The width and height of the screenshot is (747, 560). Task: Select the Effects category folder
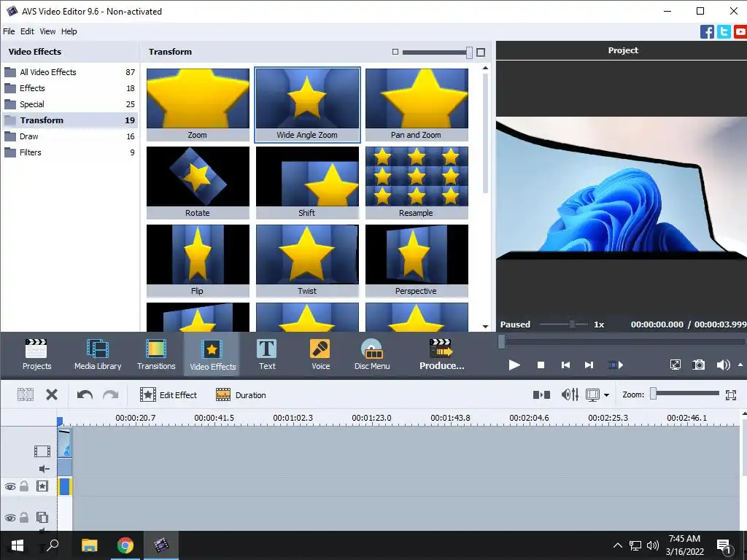tap(69, 88)
